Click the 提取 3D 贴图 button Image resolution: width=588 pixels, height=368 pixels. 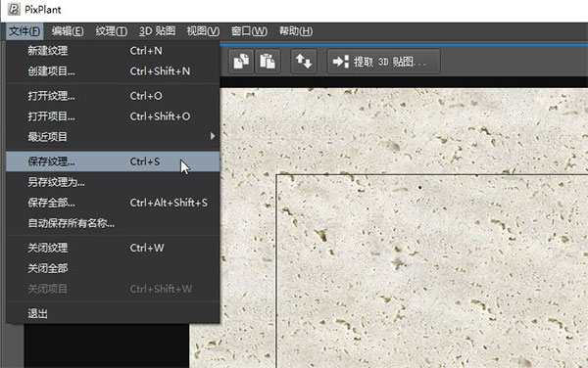tap(383, 61)
